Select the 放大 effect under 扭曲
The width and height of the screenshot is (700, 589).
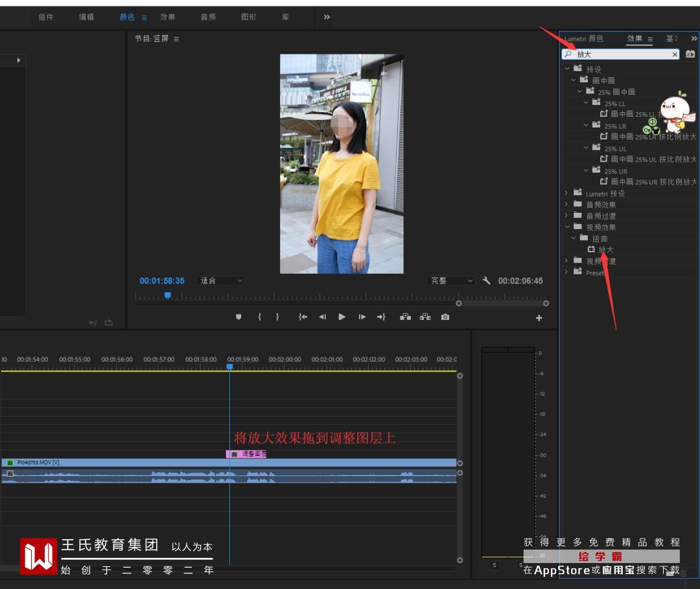(605, 250)
